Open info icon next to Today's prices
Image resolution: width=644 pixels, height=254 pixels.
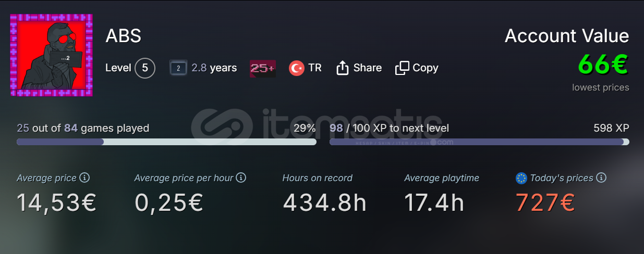(601, 178)
